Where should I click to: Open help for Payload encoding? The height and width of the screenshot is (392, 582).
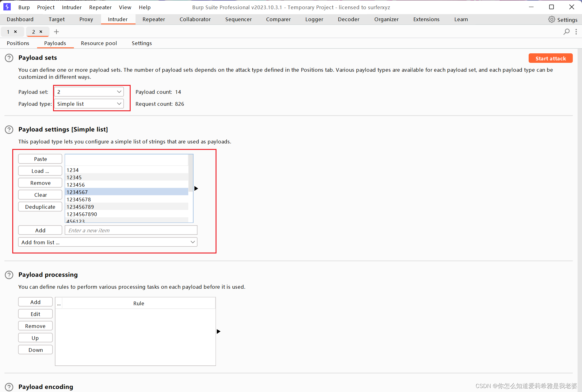(9, 387)
